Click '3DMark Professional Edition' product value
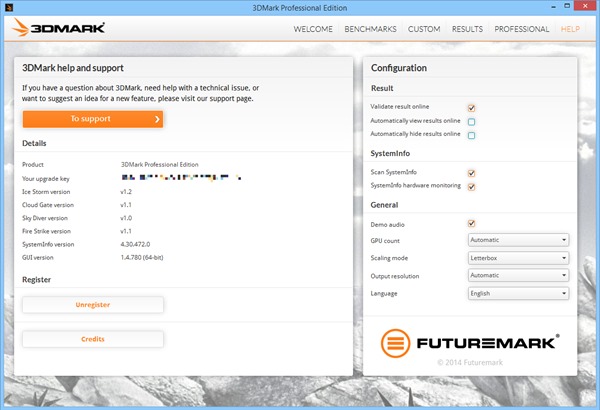Image resolution: width=600 pixels, height=410 pixels. [x=160, y=165]
